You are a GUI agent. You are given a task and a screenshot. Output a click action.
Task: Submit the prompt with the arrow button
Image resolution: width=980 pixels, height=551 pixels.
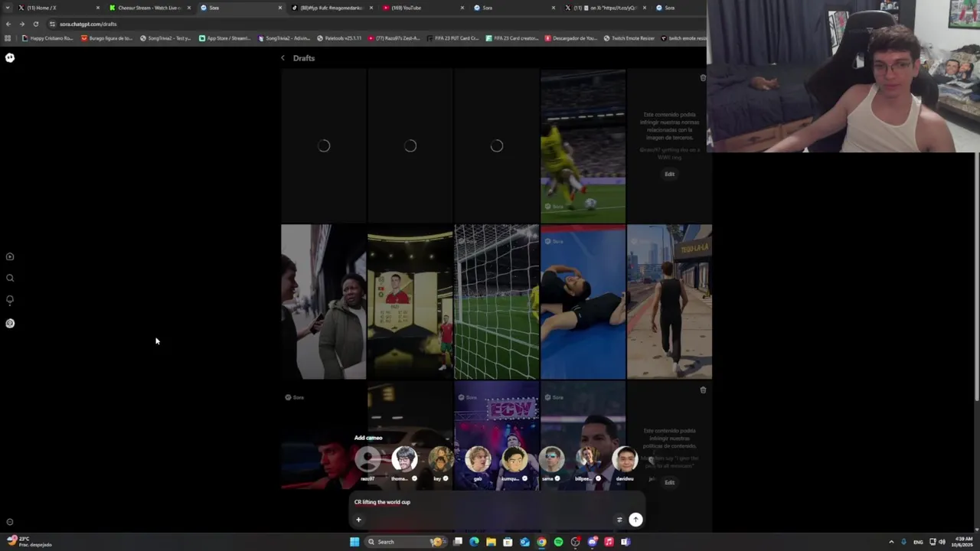tap(635, 520)
